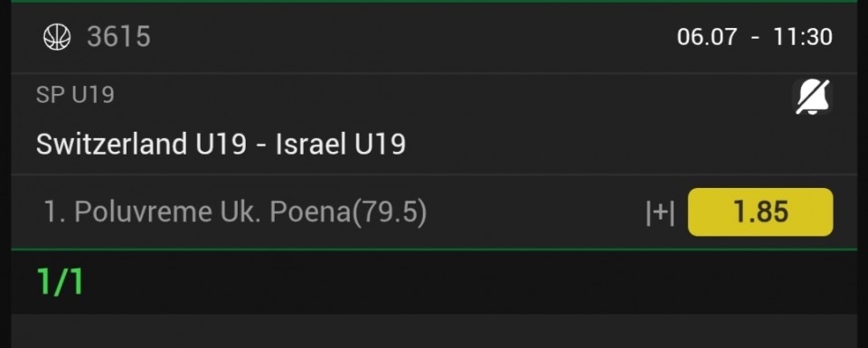Select the yellow 1.85 odds button

click(760, 212)
